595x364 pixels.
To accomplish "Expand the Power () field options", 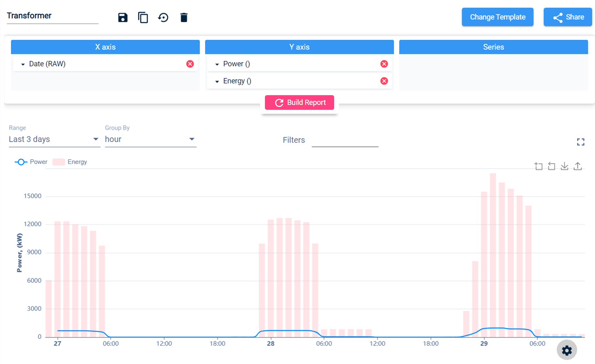I will [217, 64].
